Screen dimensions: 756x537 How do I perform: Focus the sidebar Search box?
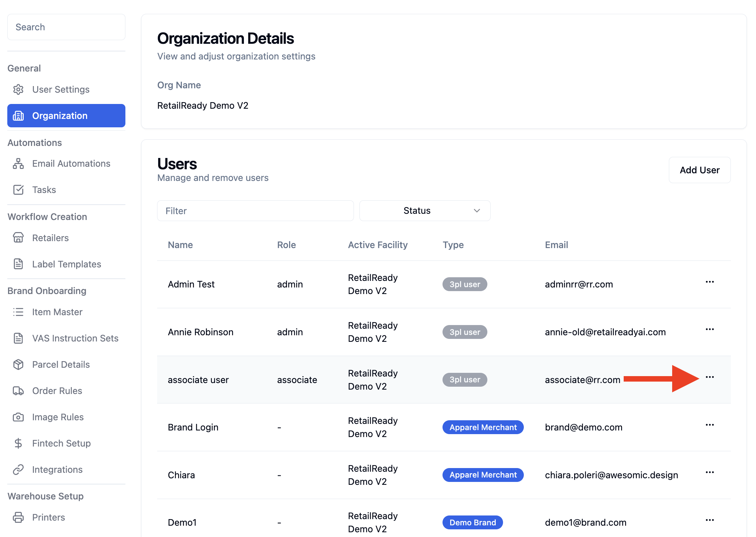pyautogui.click(x=66, y=27)
